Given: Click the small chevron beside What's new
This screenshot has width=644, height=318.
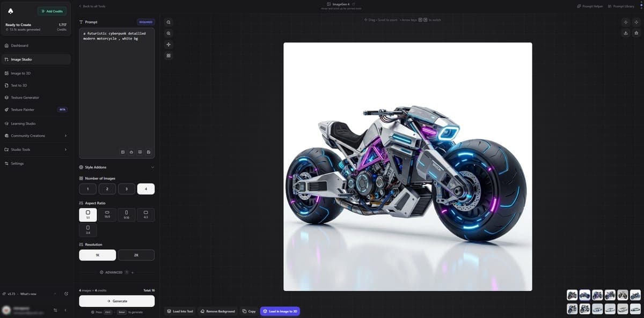Looking at the screenshot, I should click(x=55, y=294).
